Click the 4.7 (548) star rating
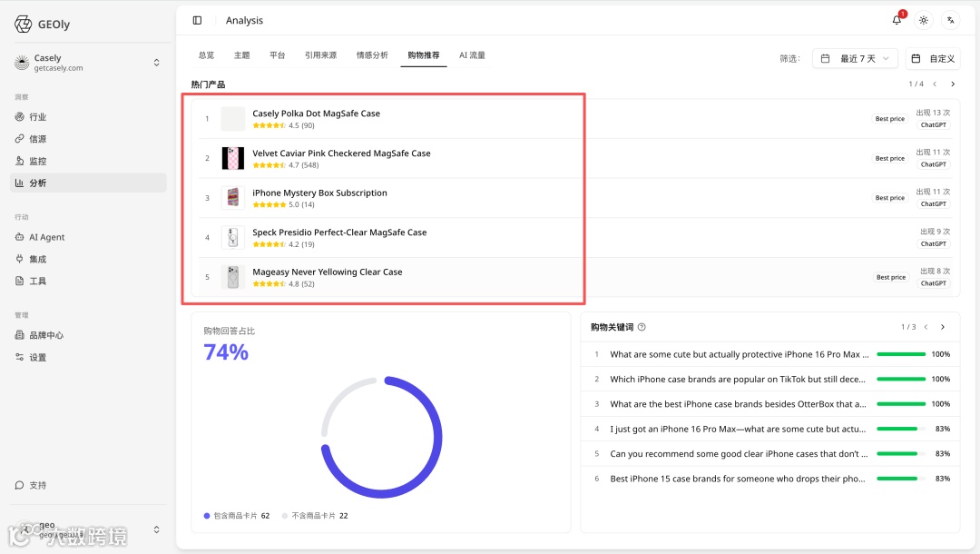 pos(286,165)
